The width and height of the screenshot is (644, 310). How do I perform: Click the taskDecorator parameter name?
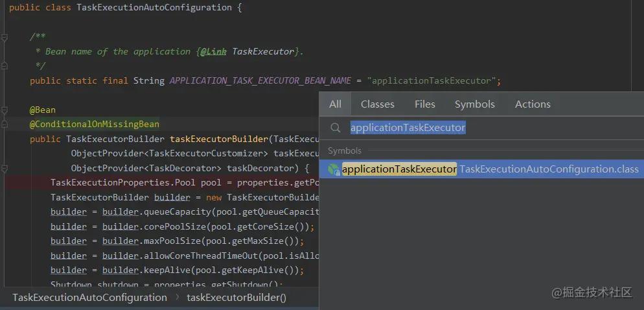point(260,168)
